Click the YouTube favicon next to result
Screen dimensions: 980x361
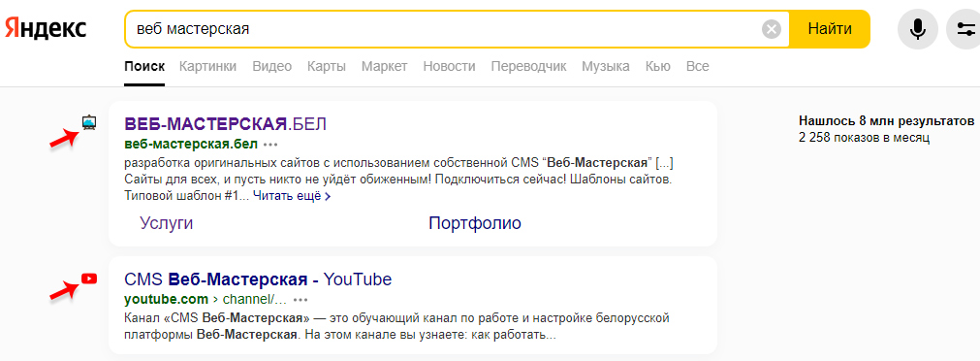coord(89,279)
